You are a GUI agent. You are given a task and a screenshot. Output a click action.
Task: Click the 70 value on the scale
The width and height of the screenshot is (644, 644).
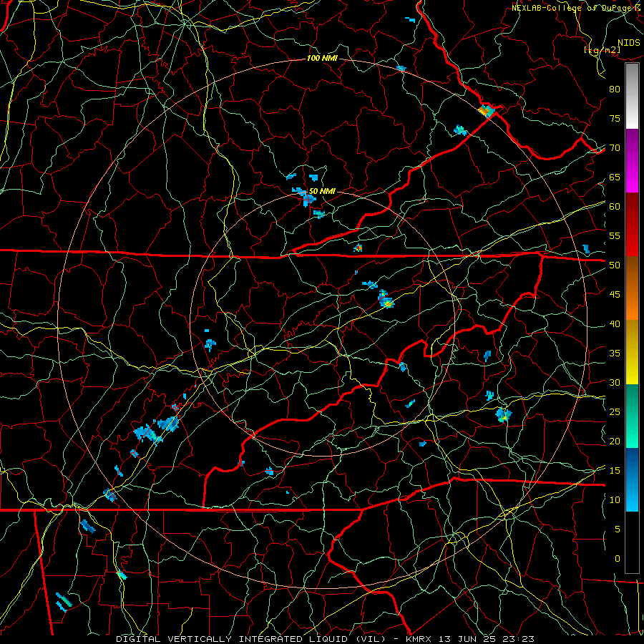click(615, 148)
